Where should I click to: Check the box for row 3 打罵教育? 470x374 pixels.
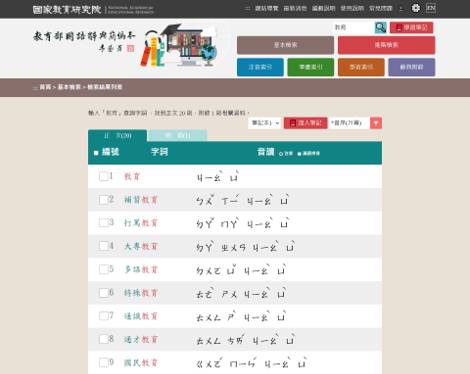[104, 223]
